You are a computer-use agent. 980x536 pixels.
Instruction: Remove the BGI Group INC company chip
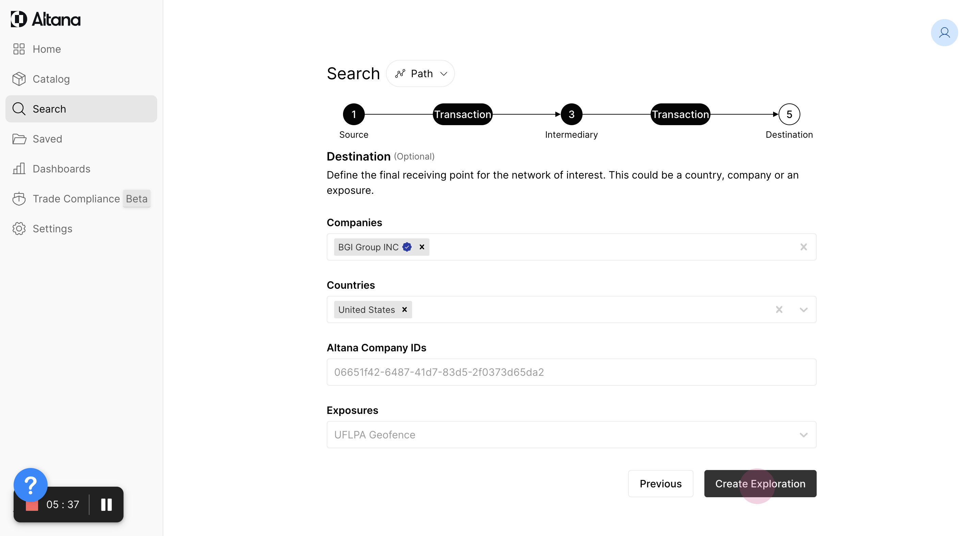422,247
